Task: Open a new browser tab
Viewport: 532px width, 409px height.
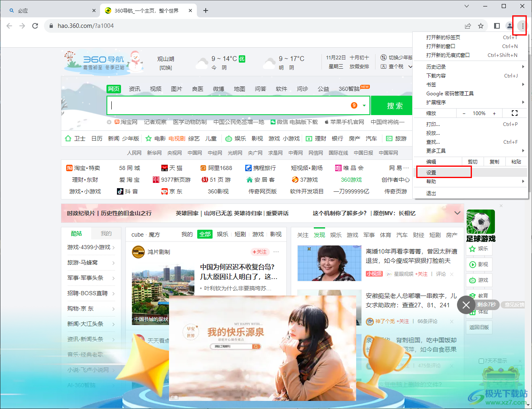Action: click(206, 10)
